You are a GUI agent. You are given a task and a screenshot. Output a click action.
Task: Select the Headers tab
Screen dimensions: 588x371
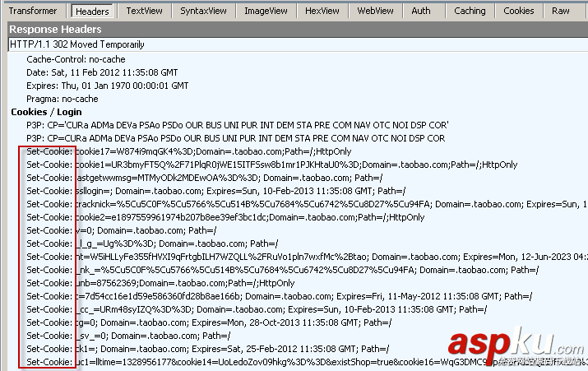click(x=92, y=12)
